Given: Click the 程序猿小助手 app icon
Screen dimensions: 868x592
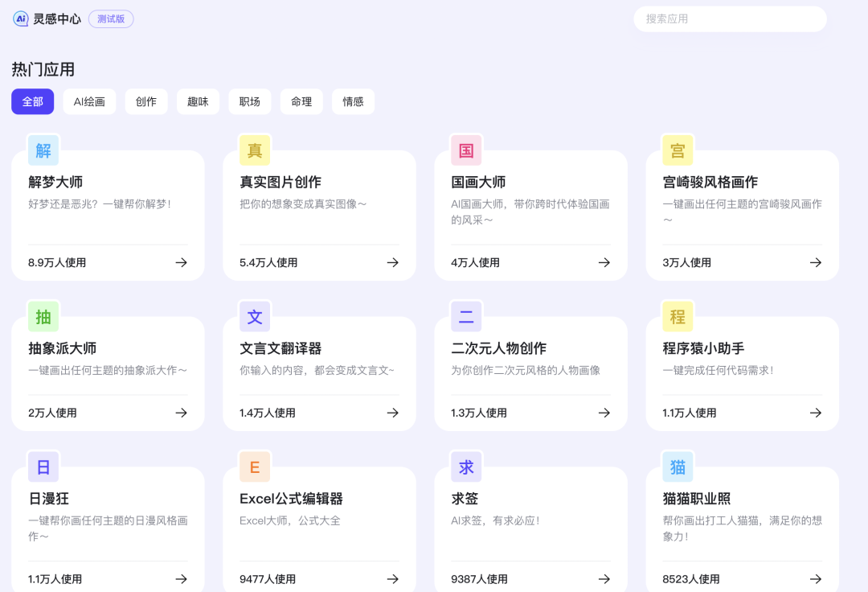Looking at the screenshot, I should click(678, 316).
